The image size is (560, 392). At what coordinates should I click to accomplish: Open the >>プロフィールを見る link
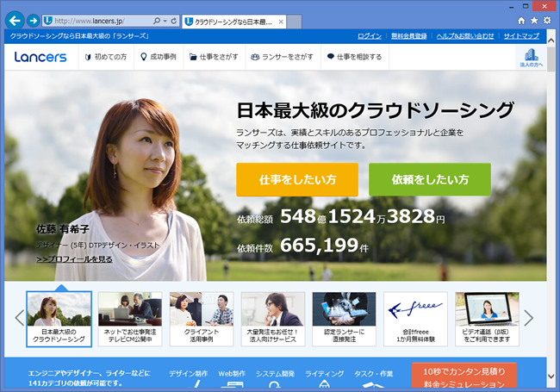[x=74, y=258]
